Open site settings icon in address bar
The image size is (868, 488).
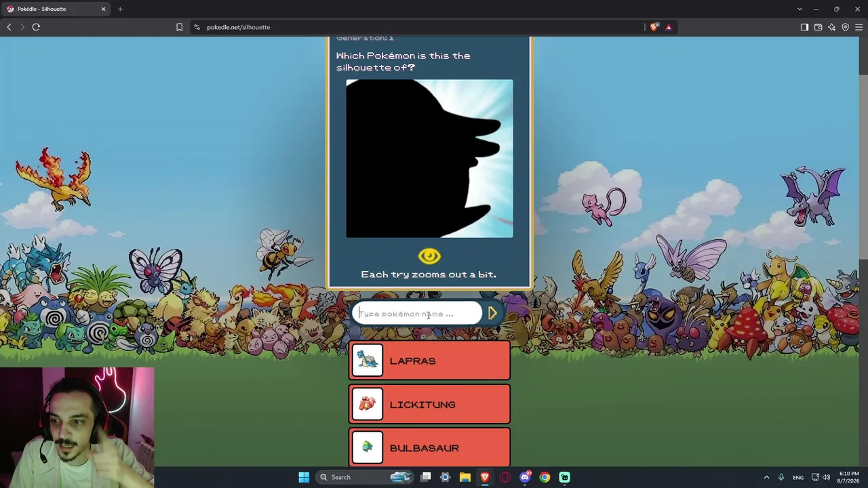(x=197, y=27)
